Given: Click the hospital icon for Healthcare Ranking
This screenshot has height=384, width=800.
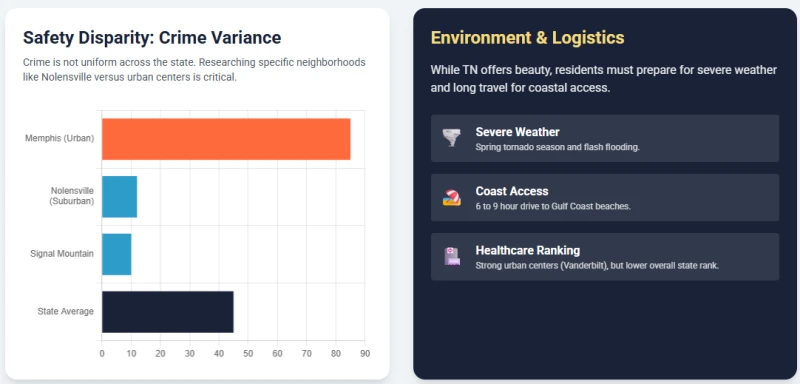Looking at the screenshot, I should [x=452, y=257].
